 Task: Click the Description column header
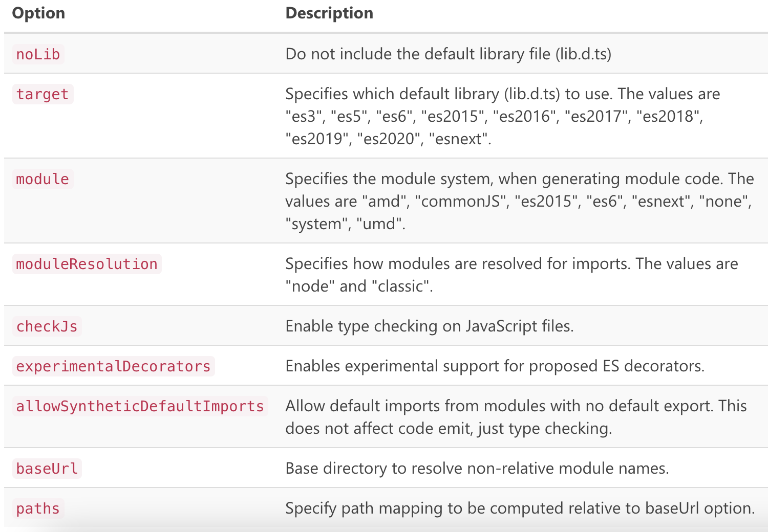(x=329, y=13)
